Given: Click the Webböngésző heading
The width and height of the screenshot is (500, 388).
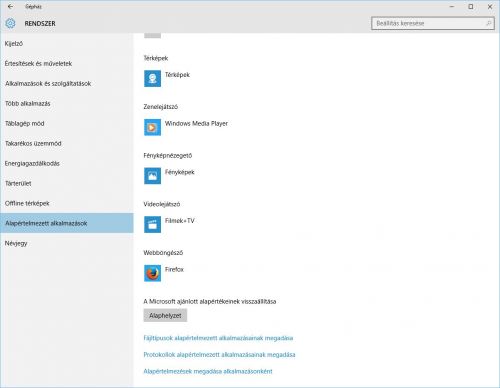Looking at the screenshot, I should coord(163,253).
